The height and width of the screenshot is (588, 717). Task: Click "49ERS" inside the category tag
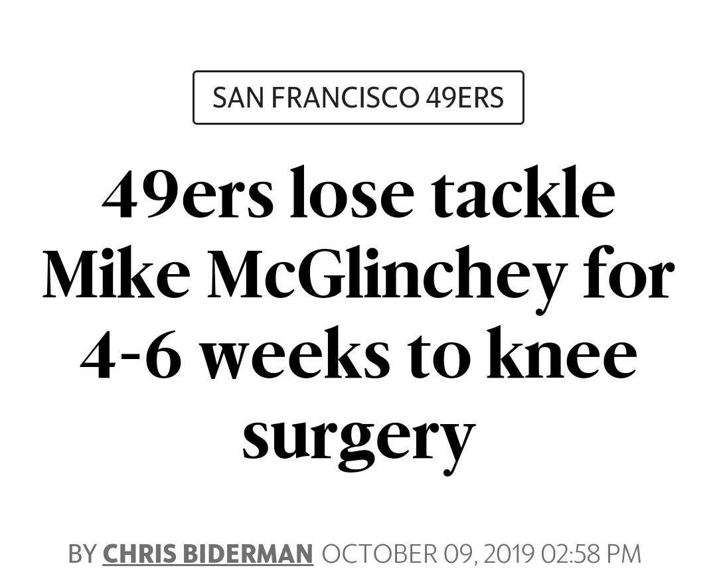tap(464, 98)
